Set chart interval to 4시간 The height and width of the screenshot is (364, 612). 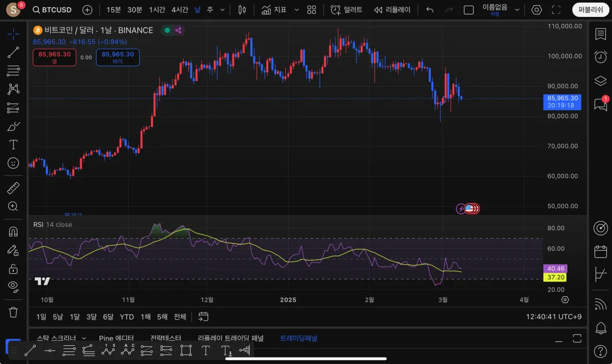pos(180,10)
